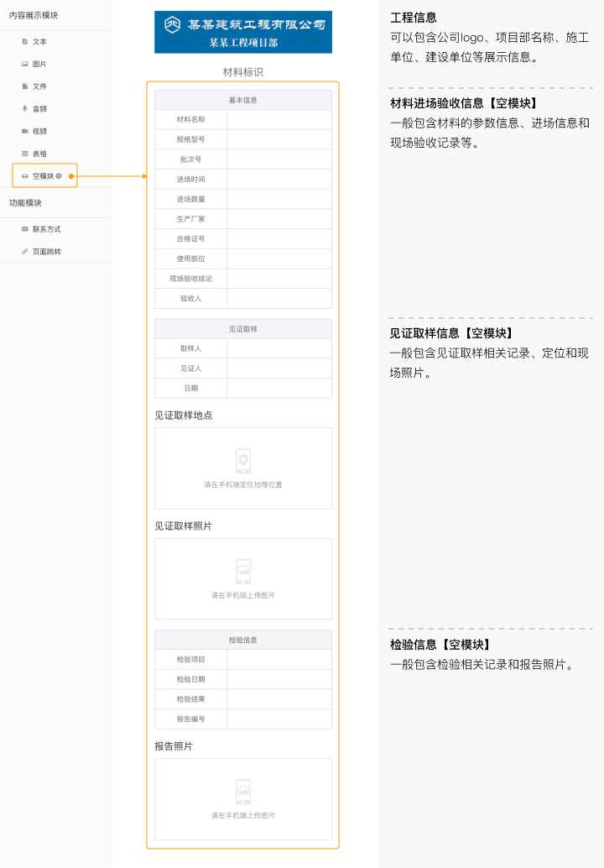The width and height of the screenshot is (604, 868).
Task: Click the 检验结果 value field
Action: pos(279,700)
